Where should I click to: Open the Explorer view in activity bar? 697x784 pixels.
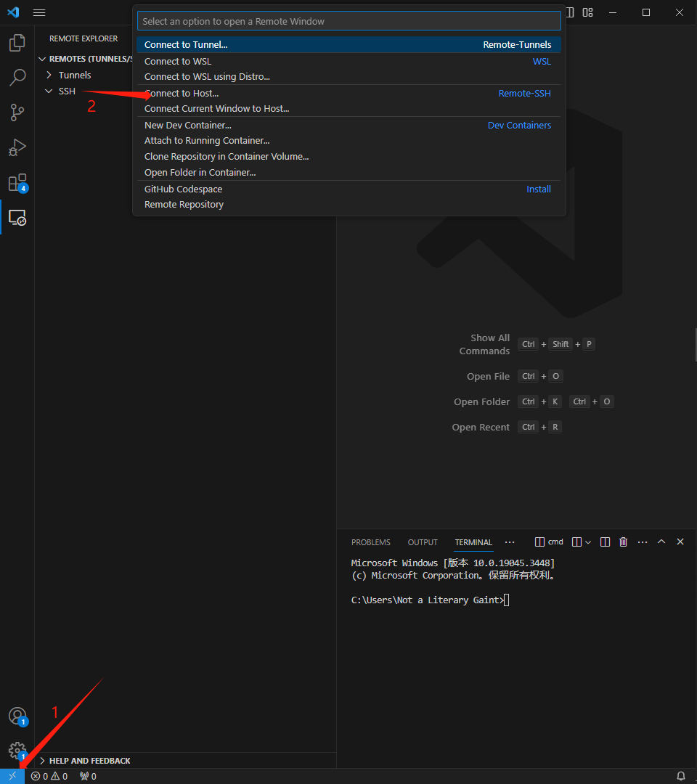click(17, 43)
